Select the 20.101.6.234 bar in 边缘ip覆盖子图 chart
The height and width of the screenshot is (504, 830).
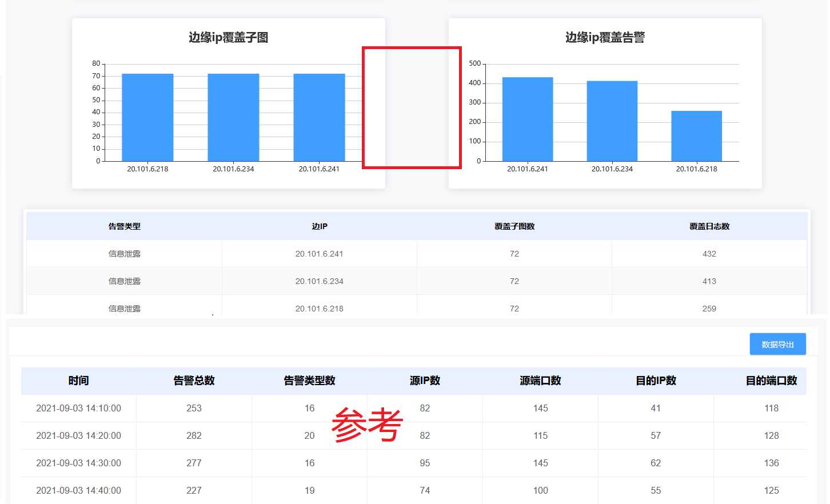(x=233, y=118)
